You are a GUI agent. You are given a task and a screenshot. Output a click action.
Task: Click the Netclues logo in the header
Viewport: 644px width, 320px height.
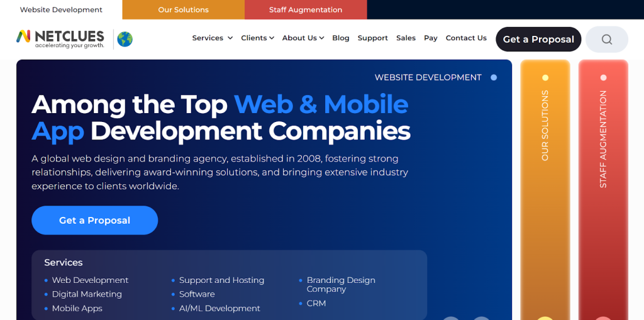coord(60,38)
